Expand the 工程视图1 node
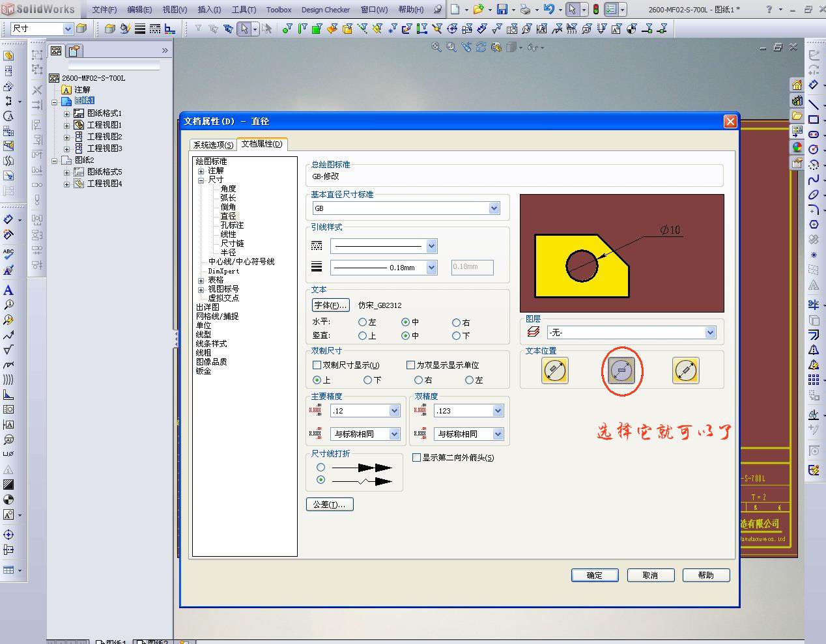This screenshot has width=826, height=644. click(66, 125)
